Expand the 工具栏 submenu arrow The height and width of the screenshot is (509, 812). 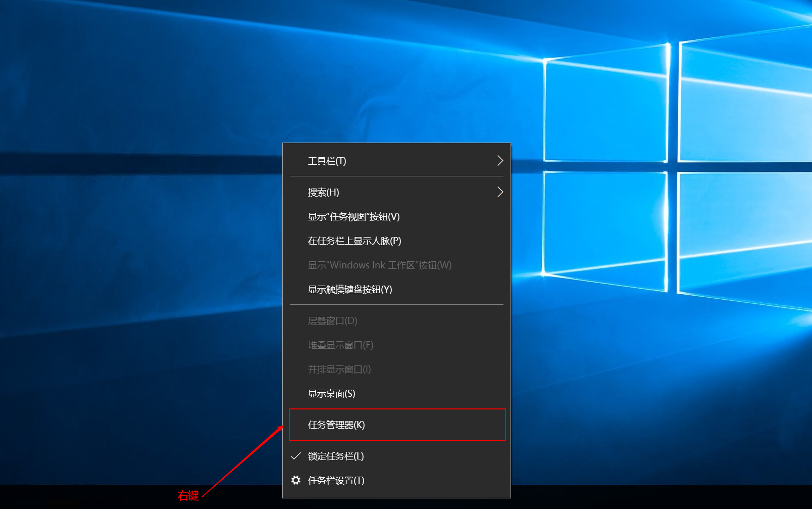click(x=500, y=161)
